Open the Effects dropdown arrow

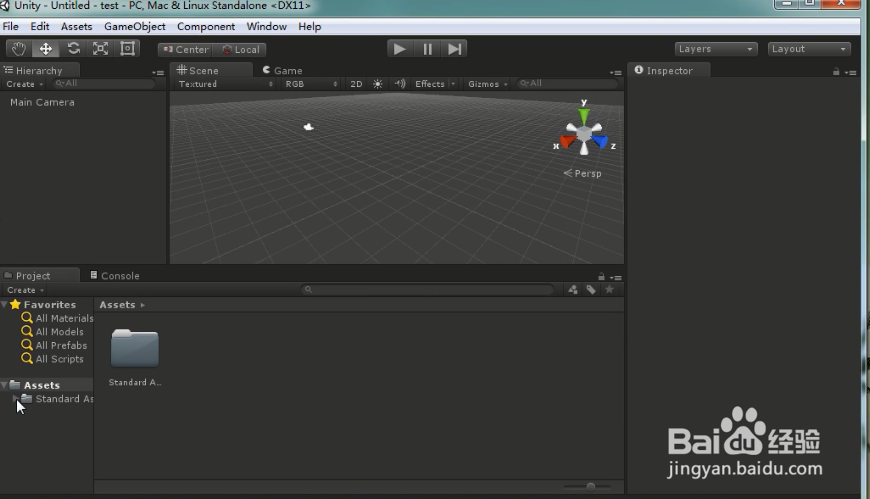pos(453,84)
